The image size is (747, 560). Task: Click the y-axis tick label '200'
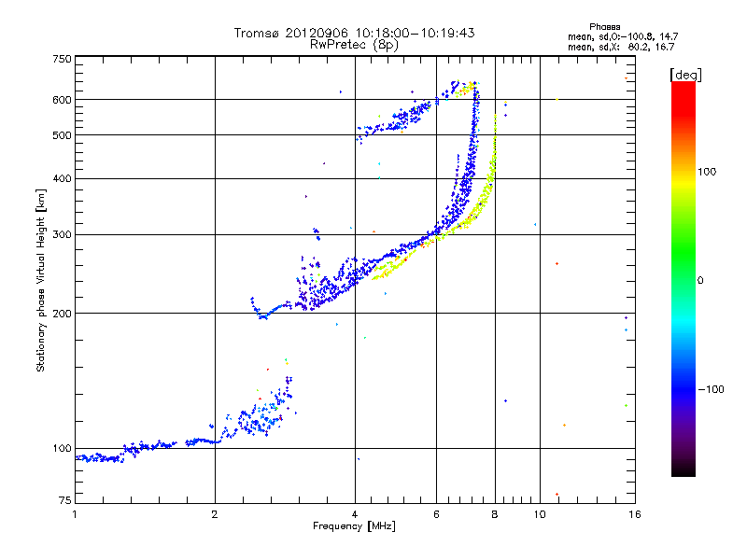point(62,314)
